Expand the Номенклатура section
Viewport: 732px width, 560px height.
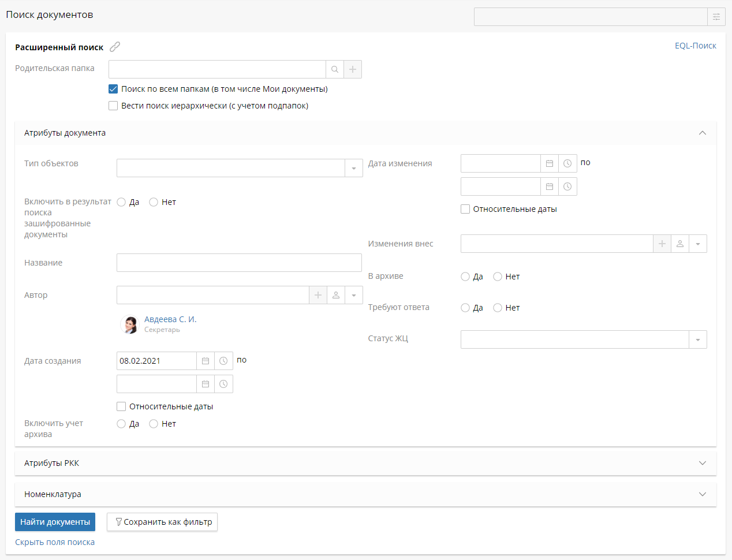pos(702,494)
